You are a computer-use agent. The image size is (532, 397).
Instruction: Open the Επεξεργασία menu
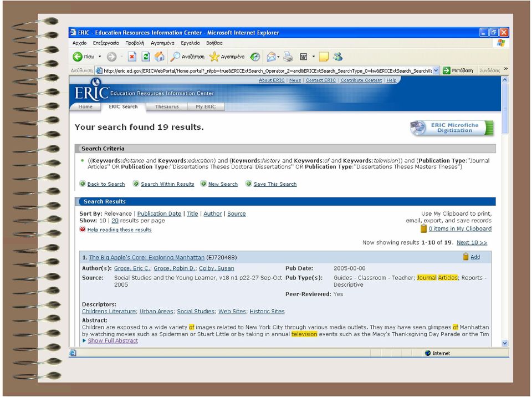point(106,43)
